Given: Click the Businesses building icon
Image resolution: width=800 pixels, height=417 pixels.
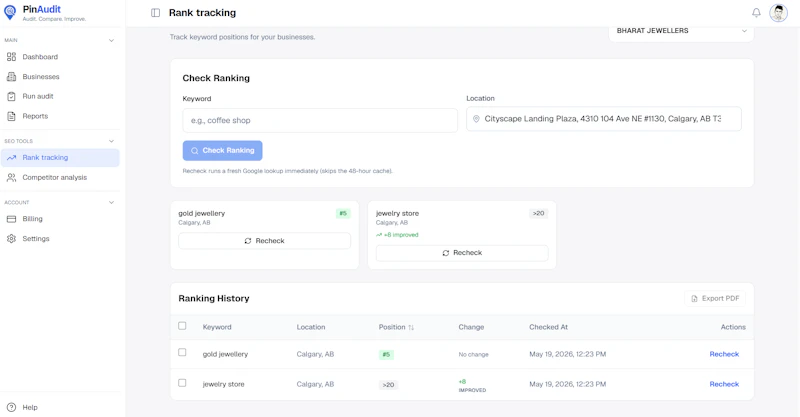Looking at the screenshot, I should tap(11, 77).
